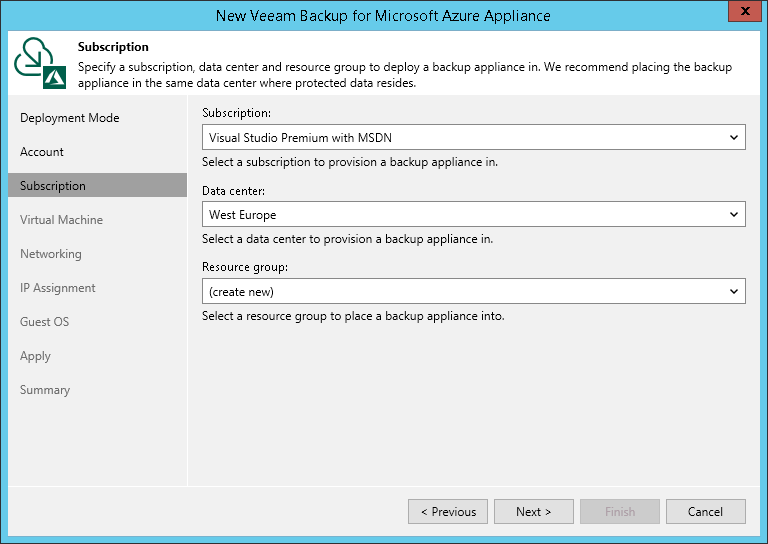
Task: Select the IP Assignment step
Action: 57,288
